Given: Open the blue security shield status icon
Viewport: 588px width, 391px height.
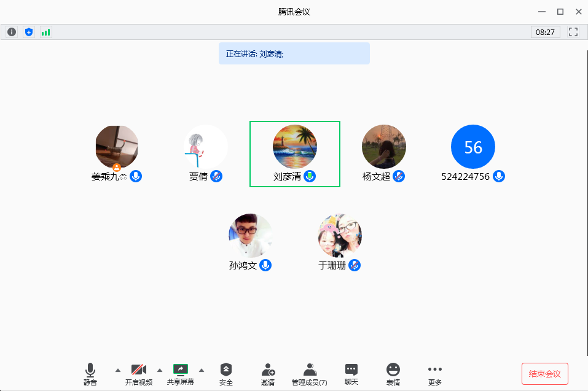Looking at the screenshot, I should (x=29, y=32).
